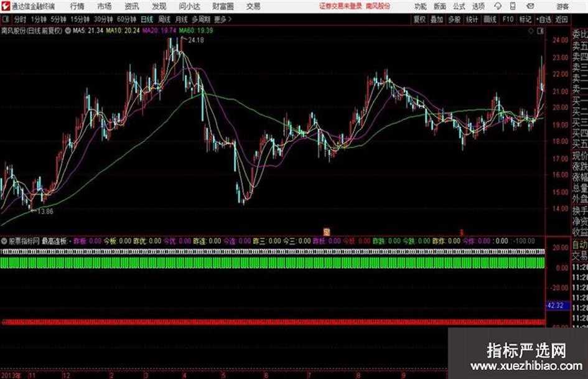Viewport: 588px width, 379px height.
Task: Open the 交易 menu
Action: 253,6
